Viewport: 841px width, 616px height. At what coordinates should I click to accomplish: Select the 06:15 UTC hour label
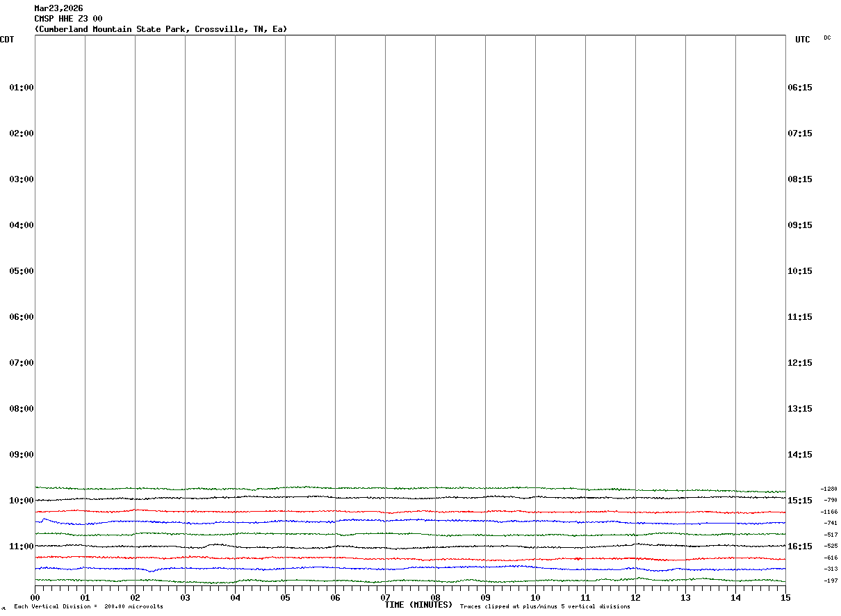(799, 88)
